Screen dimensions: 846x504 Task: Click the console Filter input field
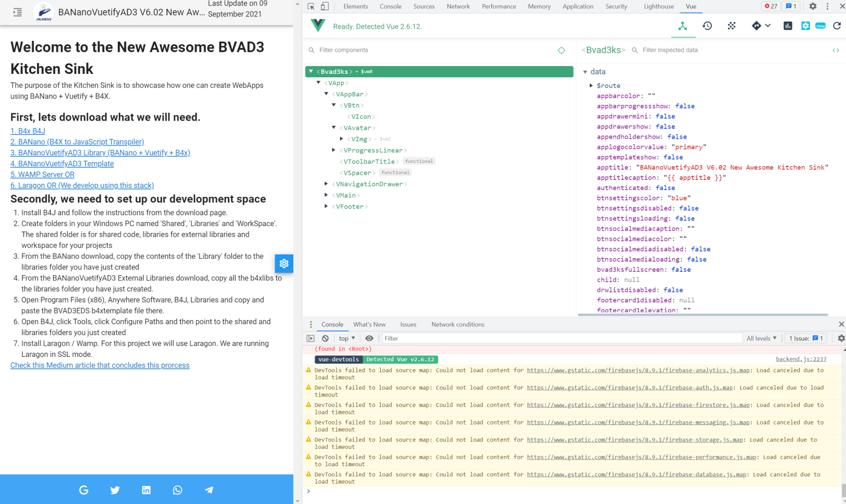[562, 338]
